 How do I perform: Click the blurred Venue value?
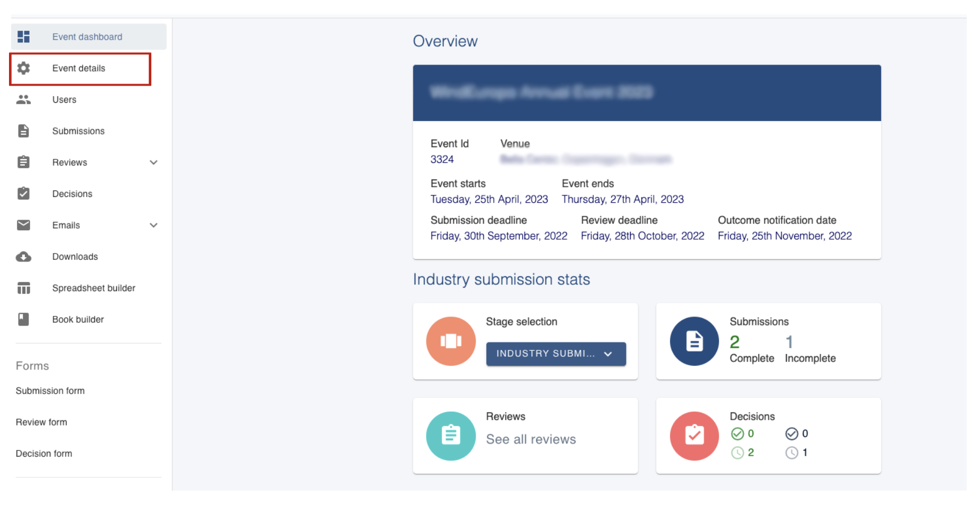click(586, 159)
